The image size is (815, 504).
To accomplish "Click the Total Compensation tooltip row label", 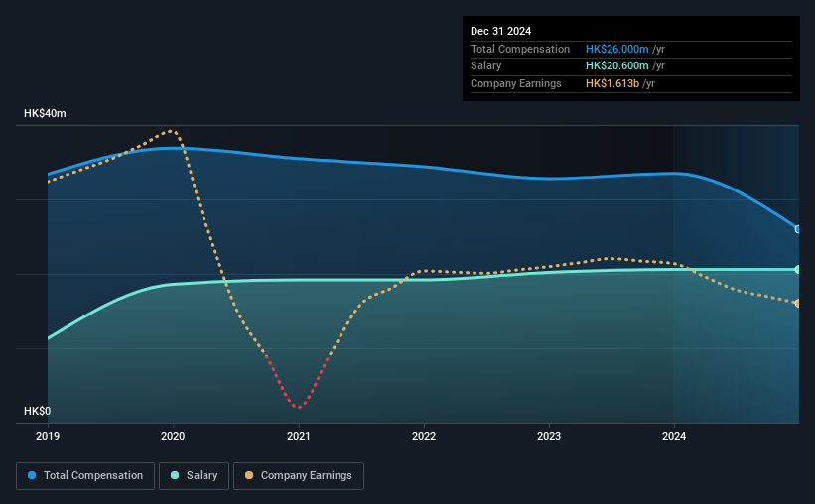I will (520, 49).
